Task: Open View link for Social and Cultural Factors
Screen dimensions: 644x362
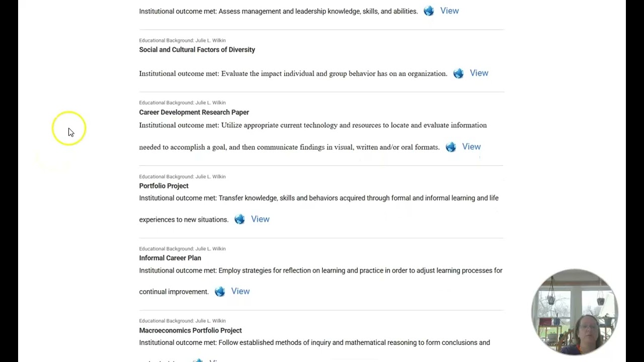Action: tap(479, 73)
